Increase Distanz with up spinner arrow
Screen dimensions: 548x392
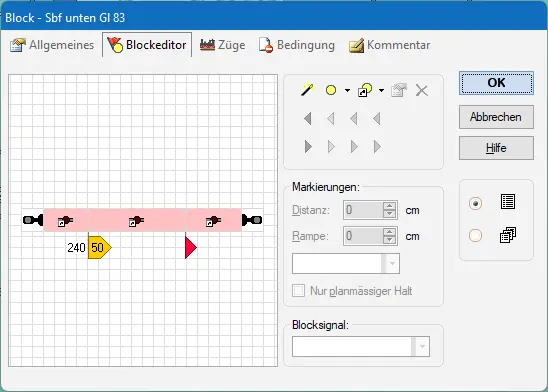point(389,205)
